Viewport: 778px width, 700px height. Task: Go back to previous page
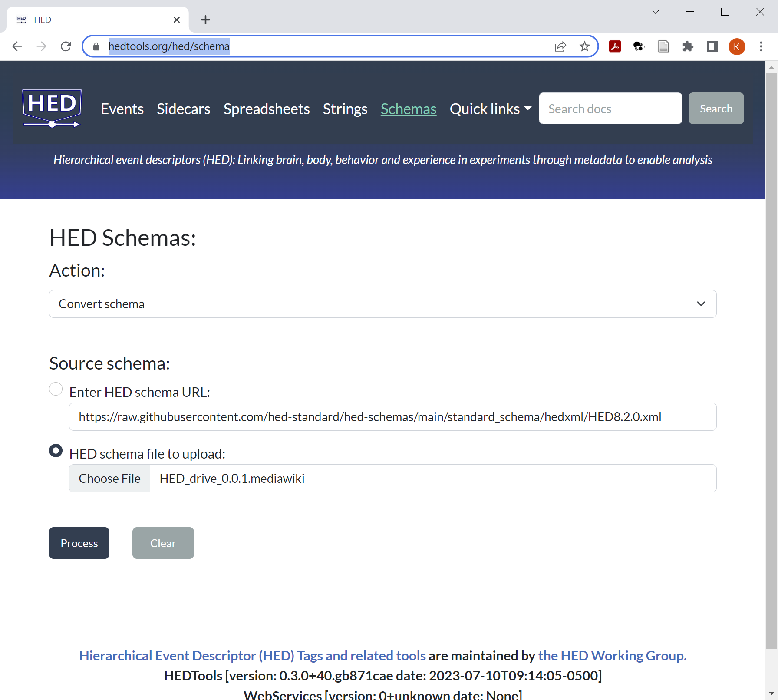coord(17,46)
